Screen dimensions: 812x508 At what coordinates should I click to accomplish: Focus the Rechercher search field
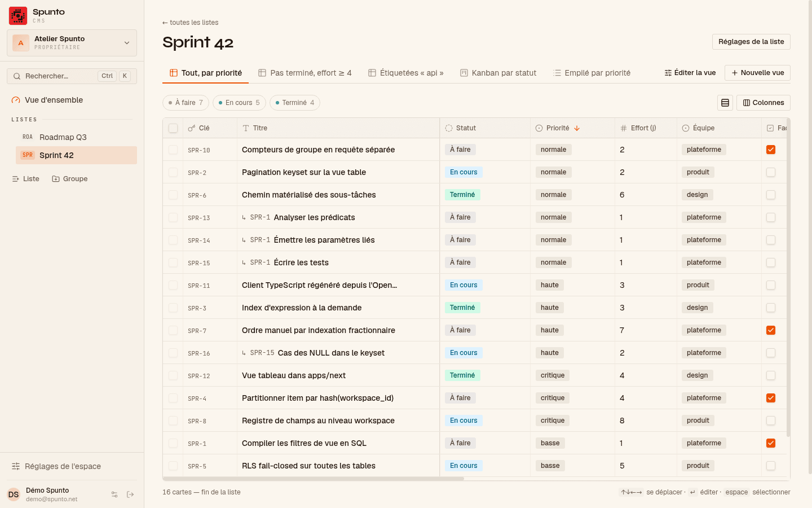[x=72, y=76]
